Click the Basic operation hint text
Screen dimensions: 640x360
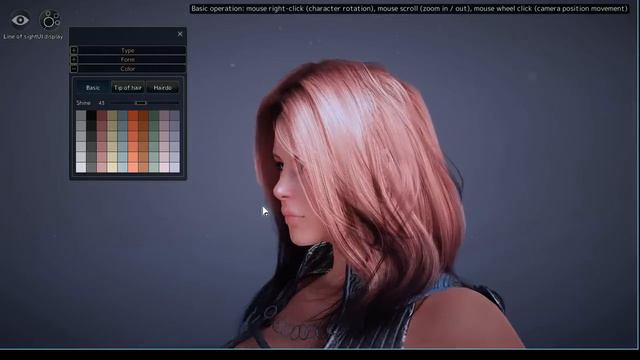tap(409, 9)
